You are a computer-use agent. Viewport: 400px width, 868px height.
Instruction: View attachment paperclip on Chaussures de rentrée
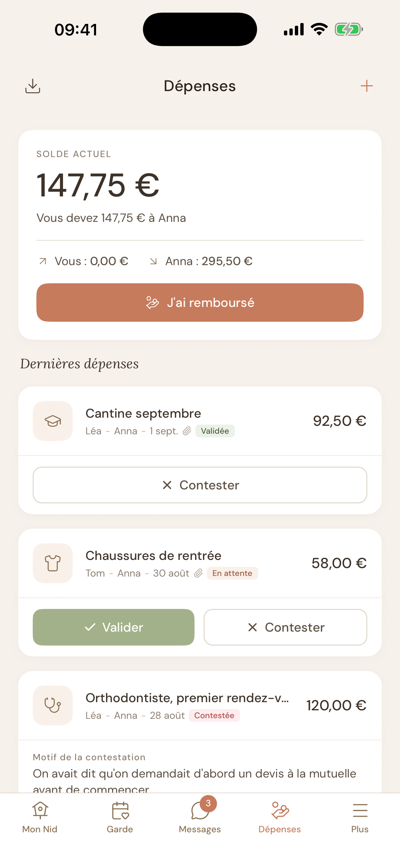[x=198, y=573]
